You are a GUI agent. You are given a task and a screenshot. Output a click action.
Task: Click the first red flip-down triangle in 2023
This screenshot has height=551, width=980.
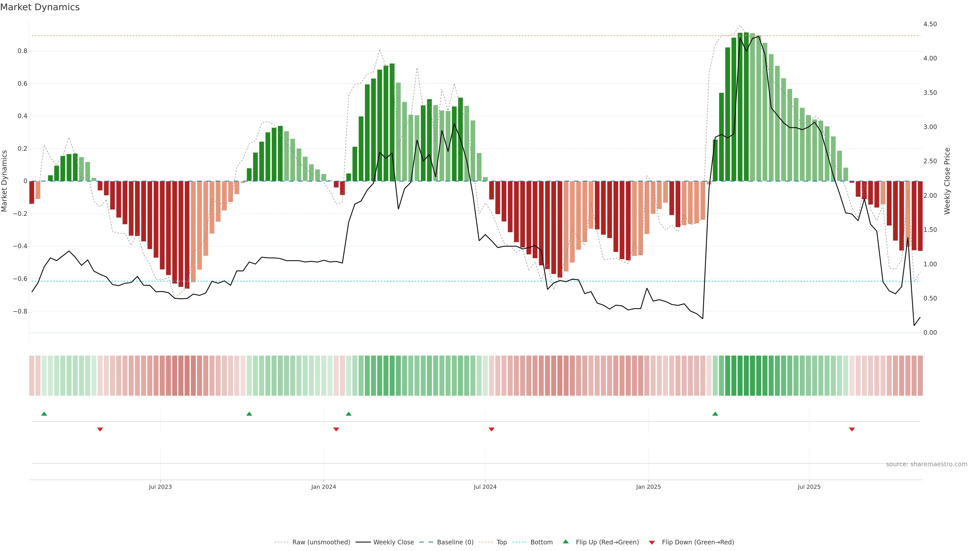coord(100,429)
